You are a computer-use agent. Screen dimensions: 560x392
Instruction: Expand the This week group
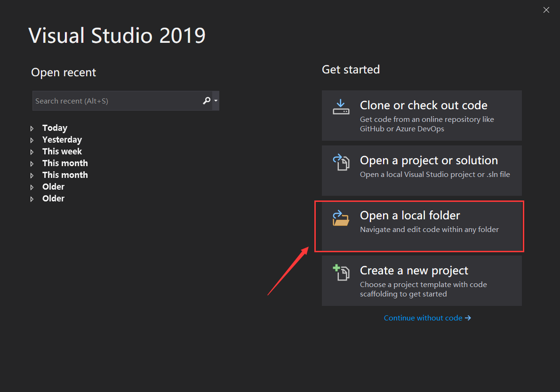[32, 152]
